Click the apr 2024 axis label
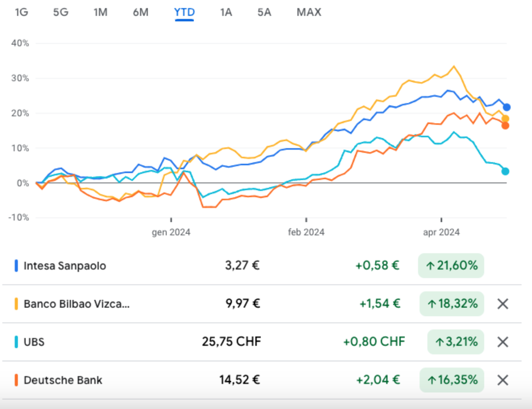The width and height of the screenshot is (532, 409). point(441,232)
